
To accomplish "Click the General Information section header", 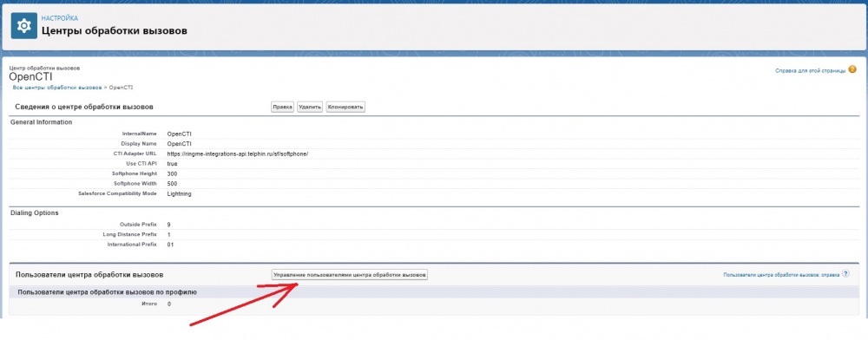I will pos(41,122).
